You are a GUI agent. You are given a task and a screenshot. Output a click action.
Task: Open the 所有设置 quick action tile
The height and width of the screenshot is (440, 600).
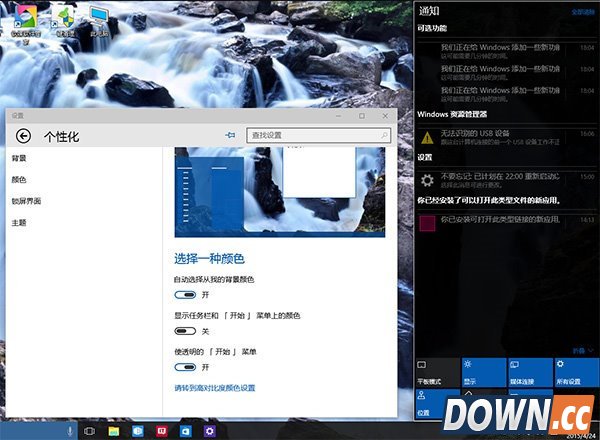(x=576, y=373)
